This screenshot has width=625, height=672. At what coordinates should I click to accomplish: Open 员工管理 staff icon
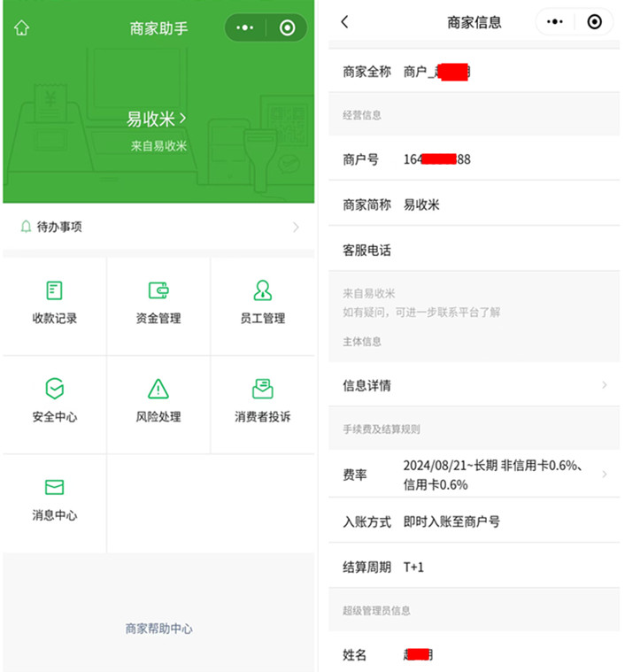[262, 290]
